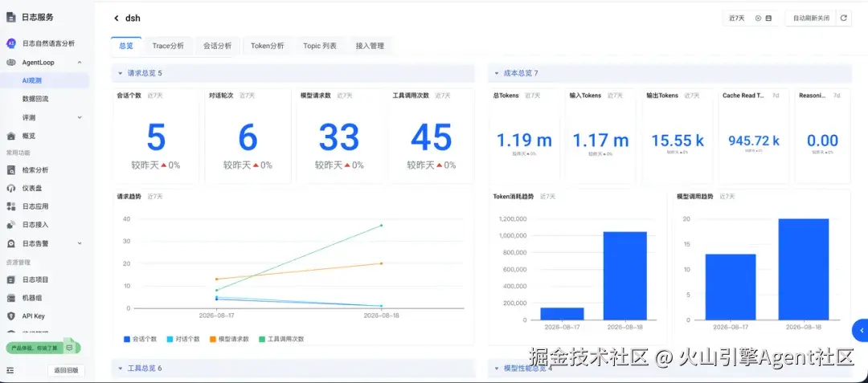Toggle 对话个数 series in the legend
The height and width of the screenshot is (383, 868).
coord(183,339)
